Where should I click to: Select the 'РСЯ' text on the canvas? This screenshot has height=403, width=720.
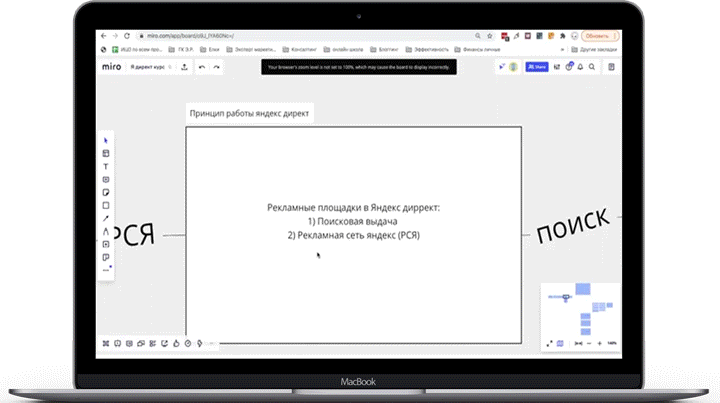[134, 235]
